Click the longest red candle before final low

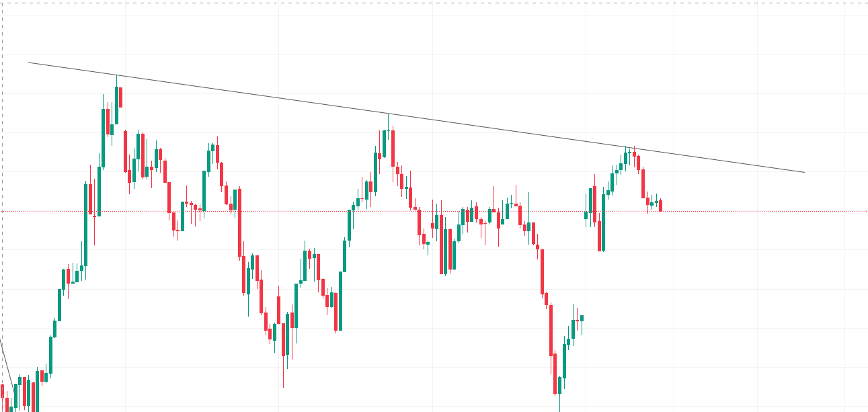click(551, 329)
